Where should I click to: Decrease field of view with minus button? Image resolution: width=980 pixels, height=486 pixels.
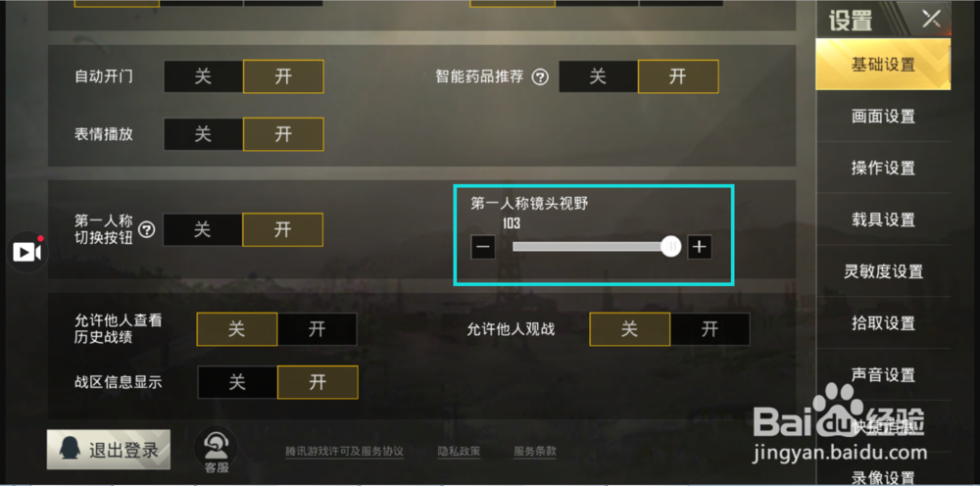tap(482, 247)
